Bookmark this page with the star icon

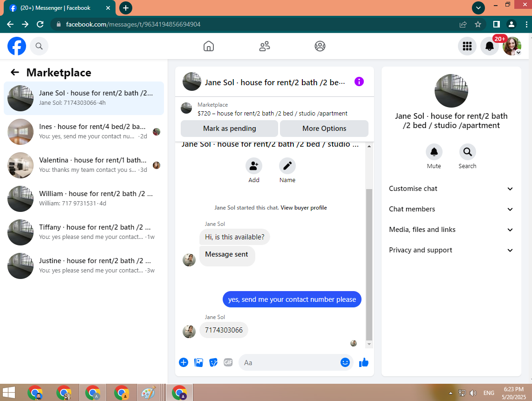[x=478, y=24]
